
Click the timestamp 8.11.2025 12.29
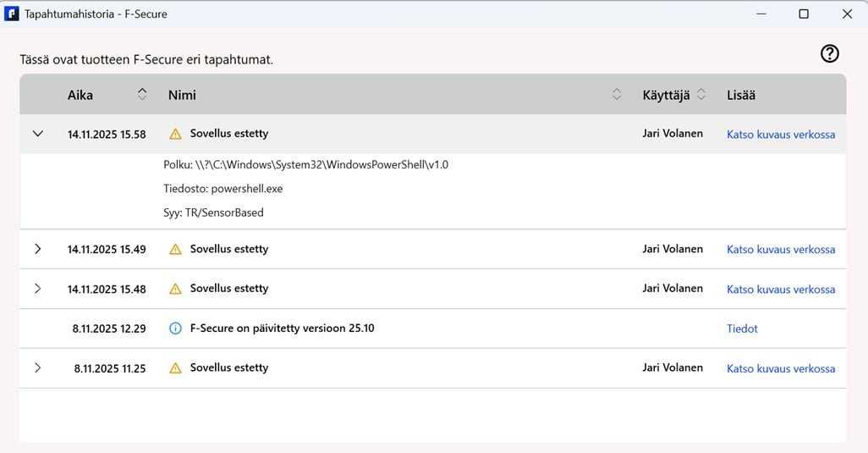pyautogui.click(x=109, y=329)
